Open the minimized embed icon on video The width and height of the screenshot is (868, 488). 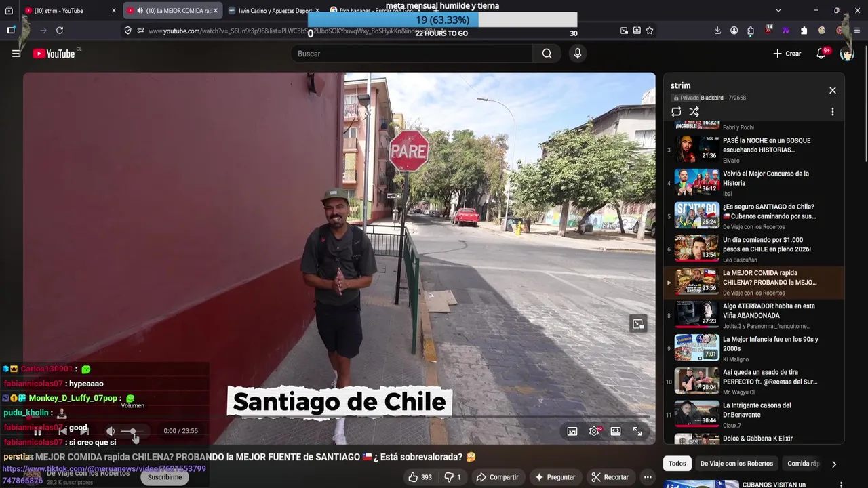[x=638, y=324]
